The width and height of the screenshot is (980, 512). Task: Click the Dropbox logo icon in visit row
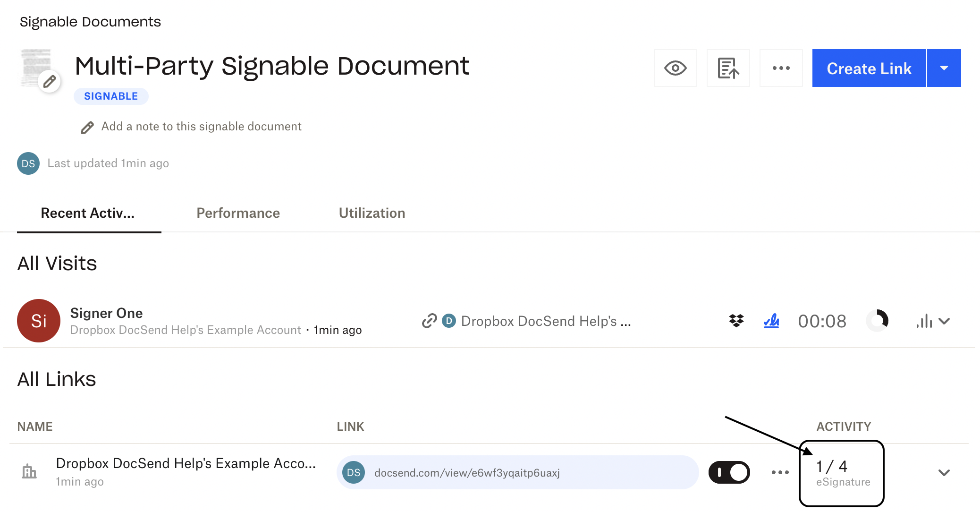[736, 321]
